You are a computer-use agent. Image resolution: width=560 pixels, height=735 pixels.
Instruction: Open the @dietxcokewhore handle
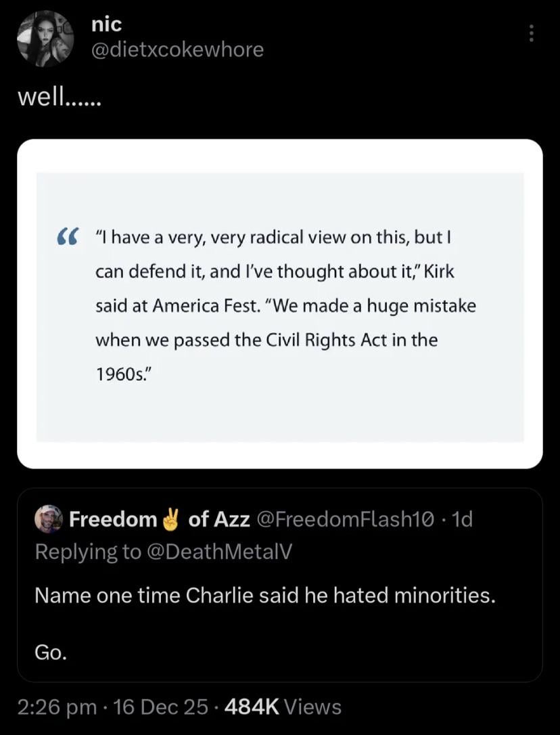(177, 49)
